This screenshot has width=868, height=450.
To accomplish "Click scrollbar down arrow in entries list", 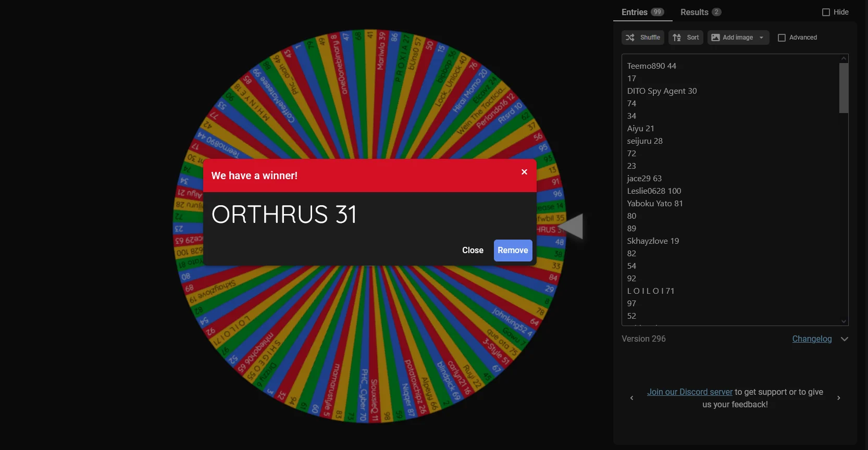I will point(844,321).
